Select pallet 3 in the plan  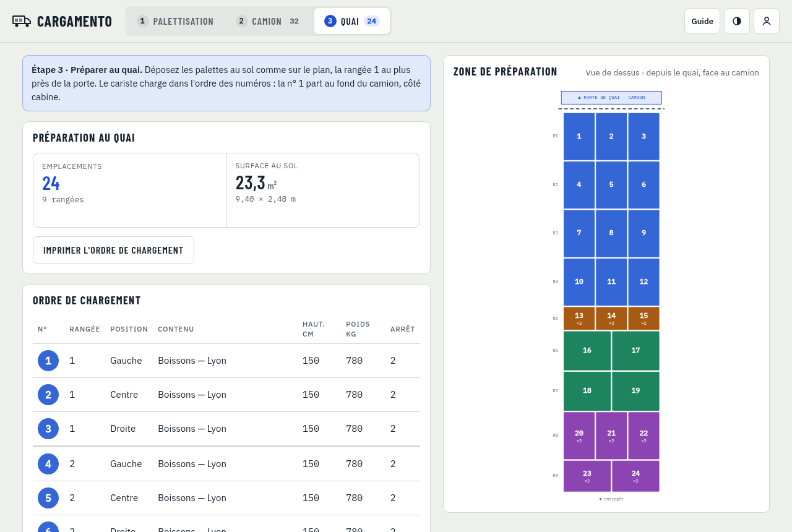pos(643,136)
